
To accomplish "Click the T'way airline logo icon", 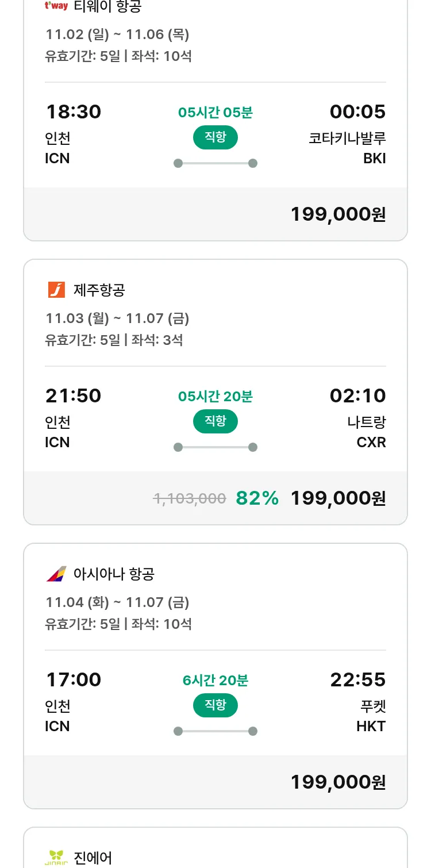I will [56, 6].
